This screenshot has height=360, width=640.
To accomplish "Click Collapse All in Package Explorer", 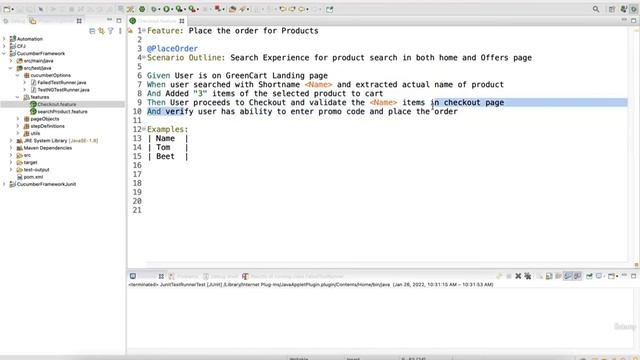I will (92, 31).
